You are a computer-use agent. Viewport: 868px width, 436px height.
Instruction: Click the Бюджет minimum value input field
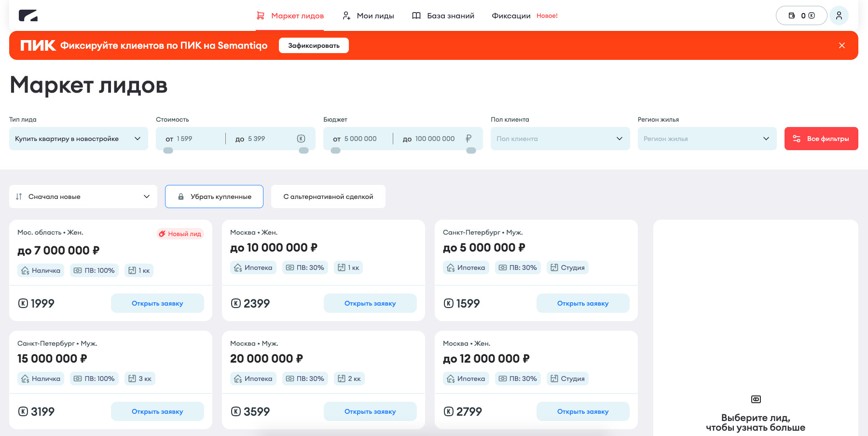tap(362, 139)
